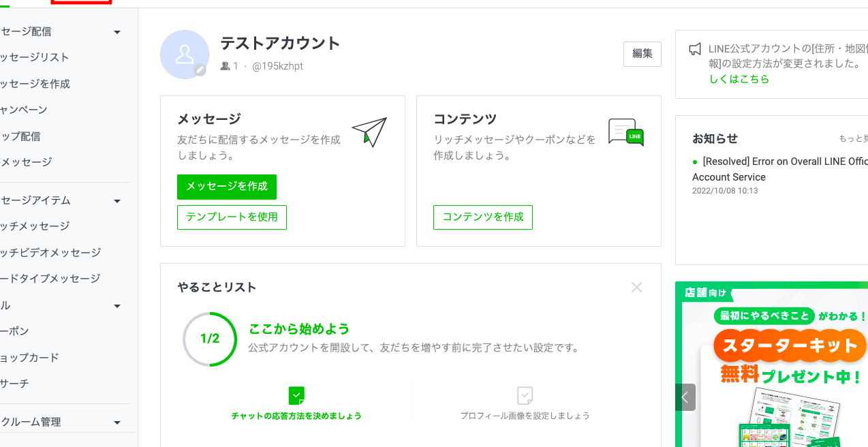Collapse the メッセージアイテム section arrow
The width and height of the screenshot is (868, 447).
pos(117,201)
